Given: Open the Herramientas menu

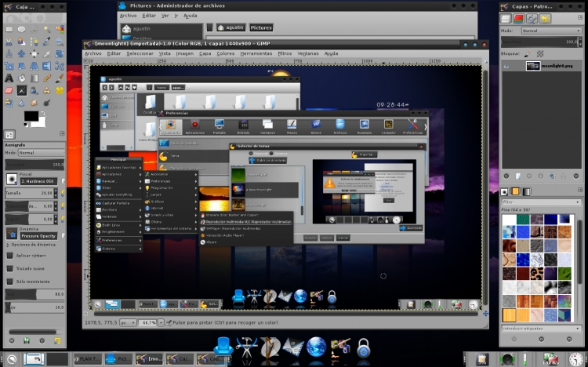Looking at the screenshot, I should 256,53.
